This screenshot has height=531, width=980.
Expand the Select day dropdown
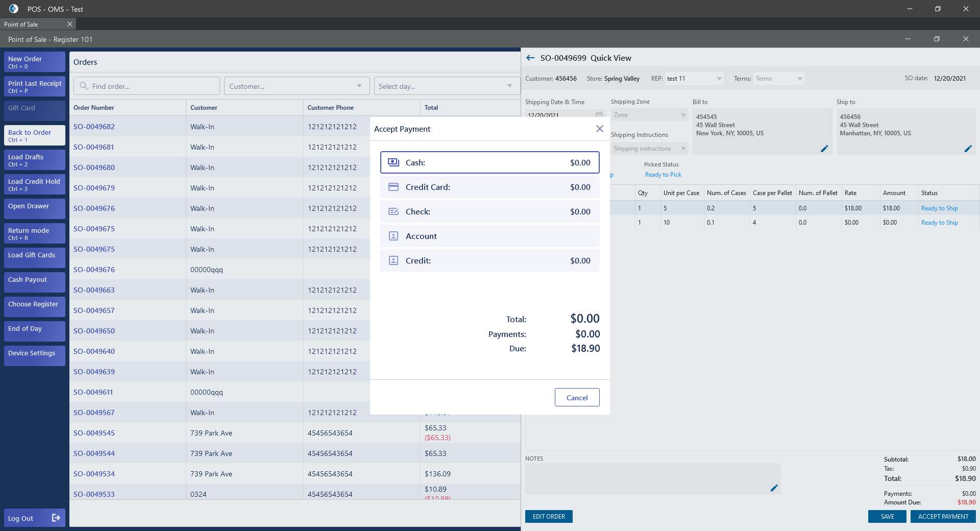446,86
